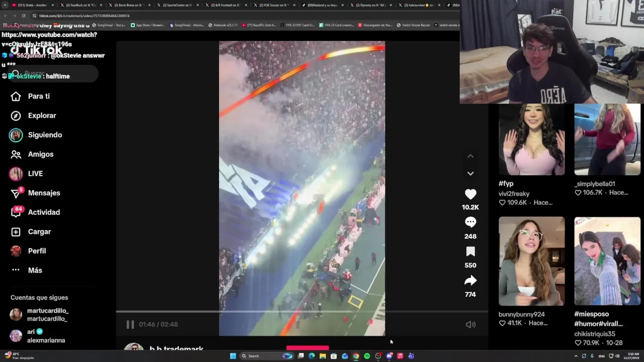644x362 pixels.
Task: Switch to the Dynasty on X tab
Action: (x=372, y=5)
